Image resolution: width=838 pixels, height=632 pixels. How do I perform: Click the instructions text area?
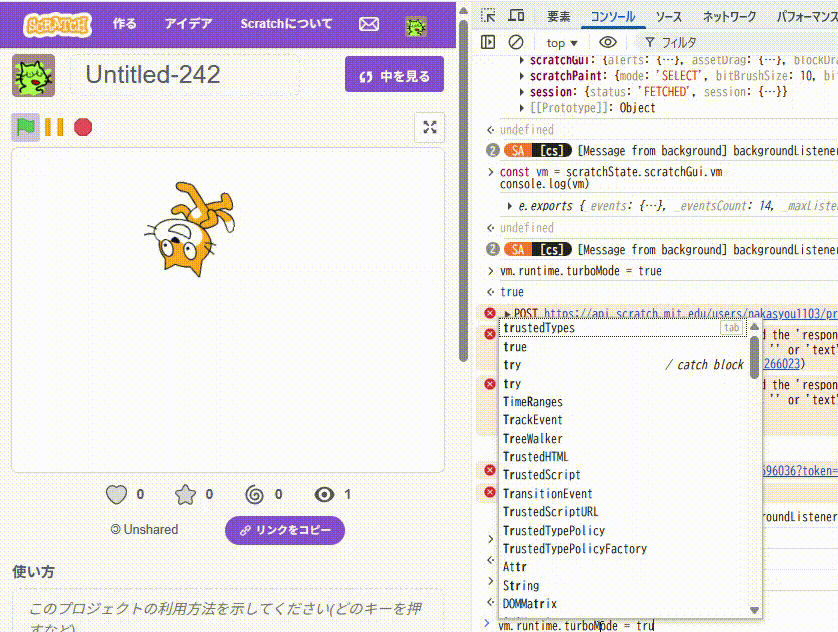coord(228,612)
